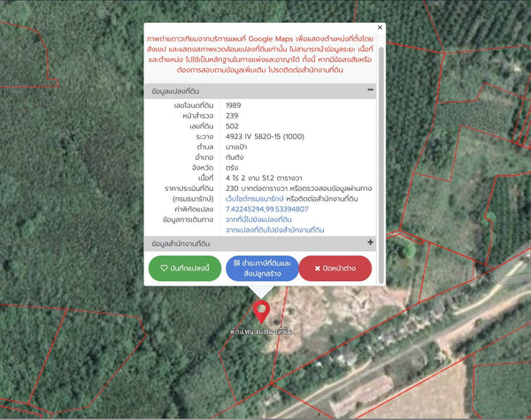The width and height of the screenshot is (531, 420).
Task: Click the ข้อมูลแปลงที่ดิน section header
Action: (x=260, y=91)
